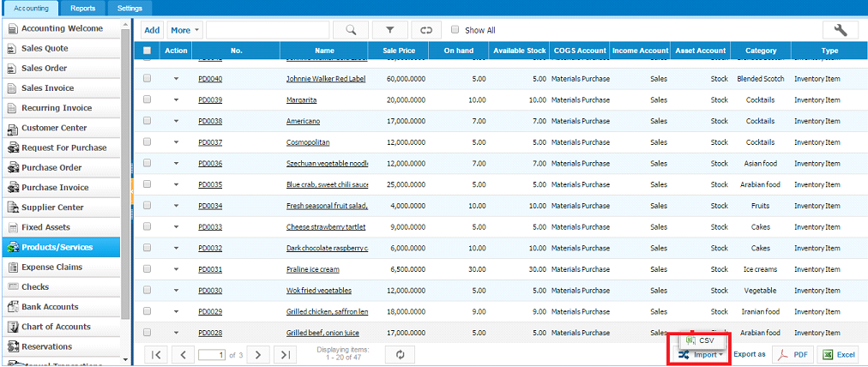Click the sidebar collapse splitter handle
Image resolution: width=868 pixels, height=367 pixels.
(132, 191)
